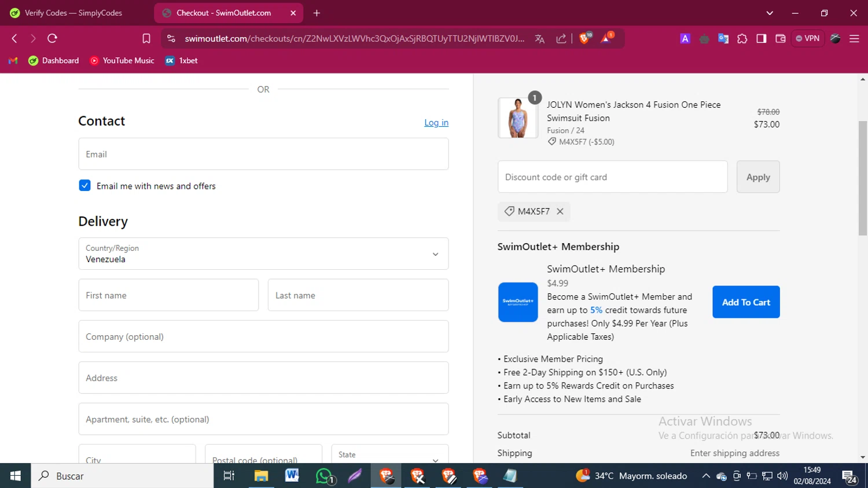Open the Dashboard bookmark
Viewport: 868px width, 488px height.
pos(54,61)
